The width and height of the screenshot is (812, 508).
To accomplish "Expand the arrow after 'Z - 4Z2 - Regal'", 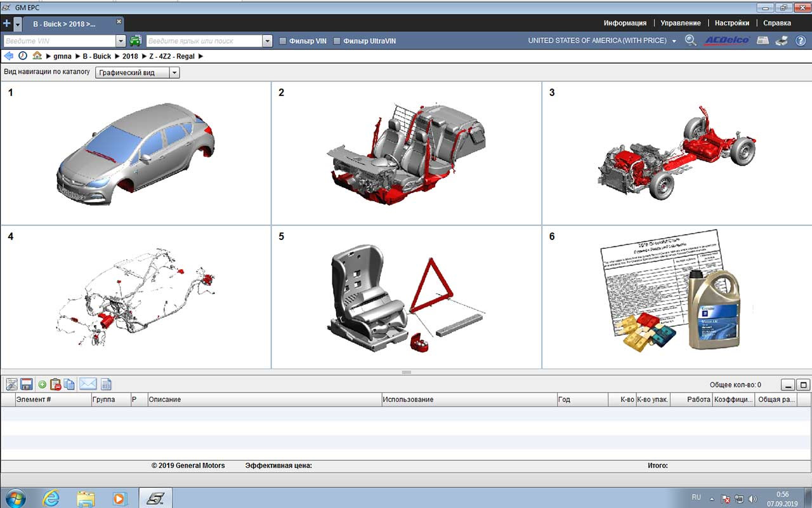I will coord(200,57).
